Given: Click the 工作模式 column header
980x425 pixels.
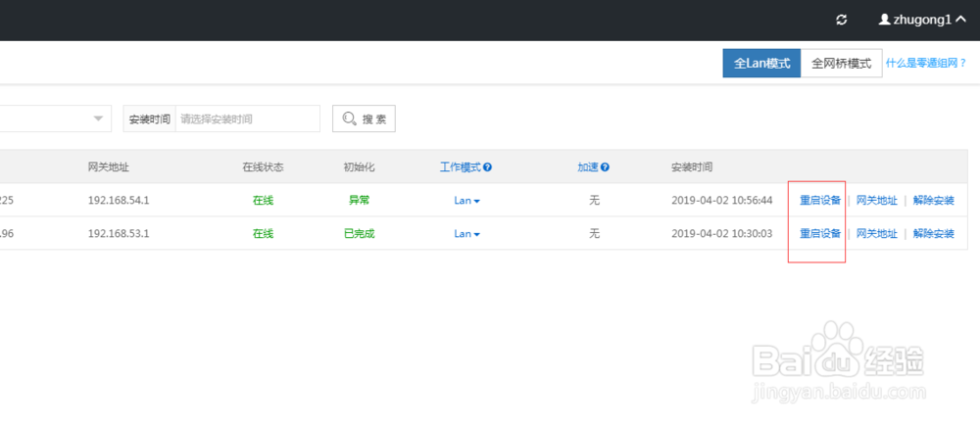Looking at the screenshot, I should (x=460, y=167).
